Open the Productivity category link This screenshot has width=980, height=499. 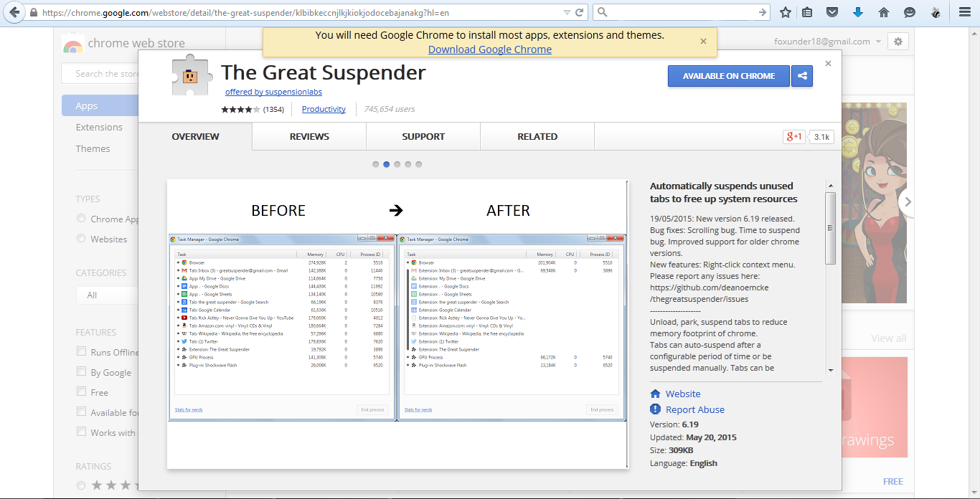click(324, 109)
